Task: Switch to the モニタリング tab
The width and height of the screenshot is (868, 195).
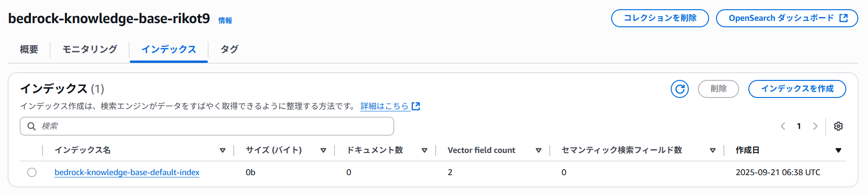Action: click(90, 49)
